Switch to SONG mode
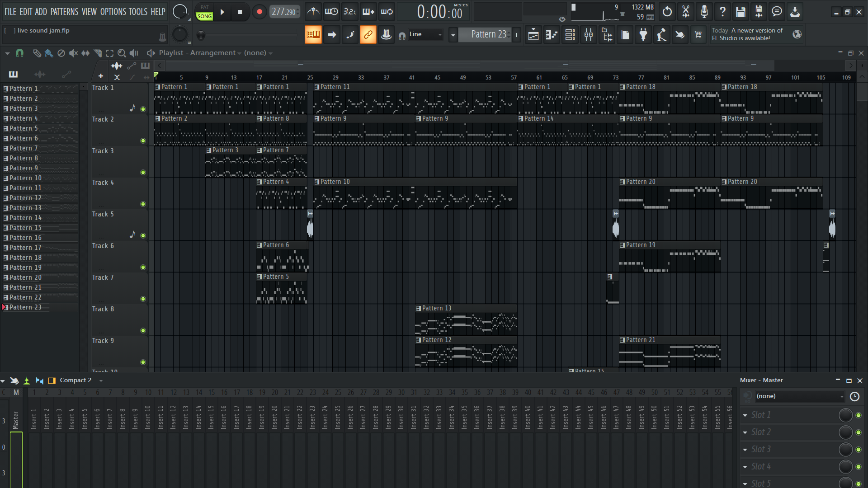Image resolution: width=868 pixels, height=488 pixels. coord(204,16)
